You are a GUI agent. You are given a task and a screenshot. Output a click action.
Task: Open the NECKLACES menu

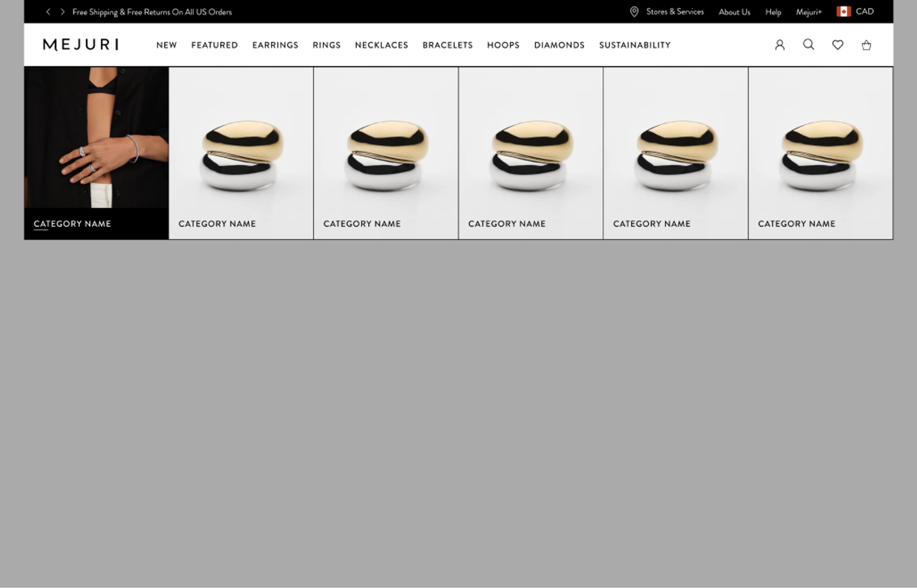coord(382,45)
